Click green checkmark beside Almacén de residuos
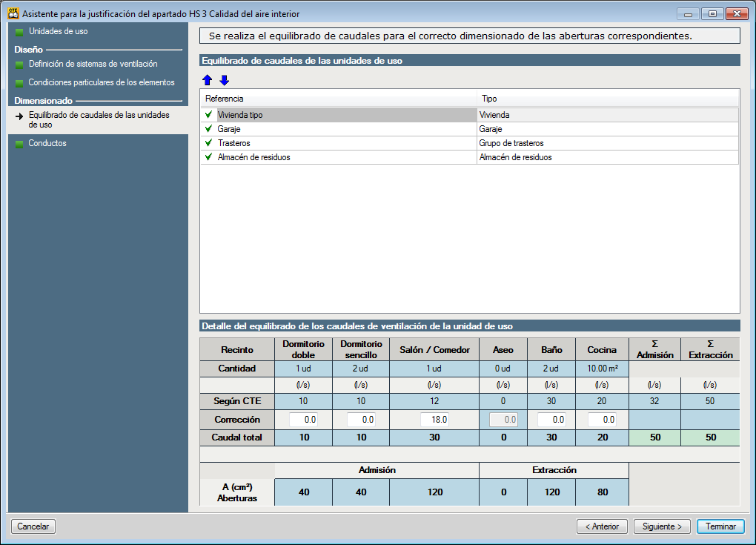Screen dimensions: 756x545 [x=209, y=157]
